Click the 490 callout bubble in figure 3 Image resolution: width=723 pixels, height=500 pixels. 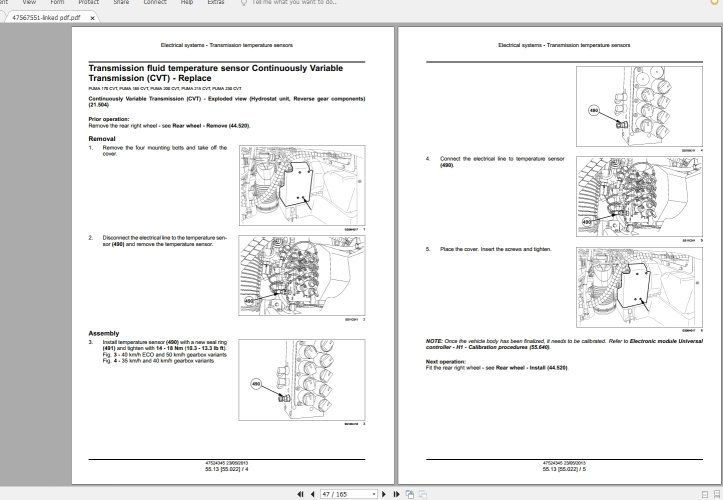pos(256,384)
